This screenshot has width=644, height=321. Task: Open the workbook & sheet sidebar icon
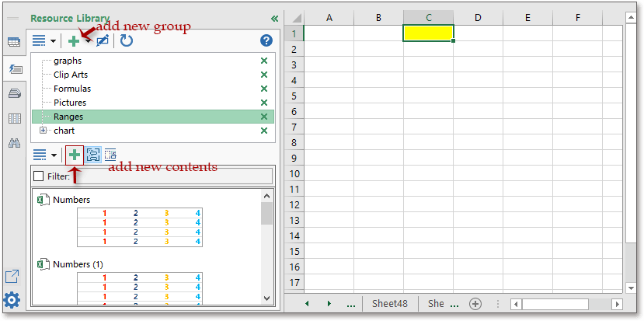[x=15, y=42]
